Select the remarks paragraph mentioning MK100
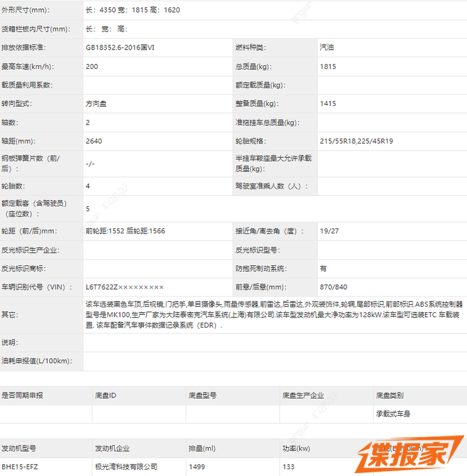The image size is (467, 476). [x=274, y=315]
